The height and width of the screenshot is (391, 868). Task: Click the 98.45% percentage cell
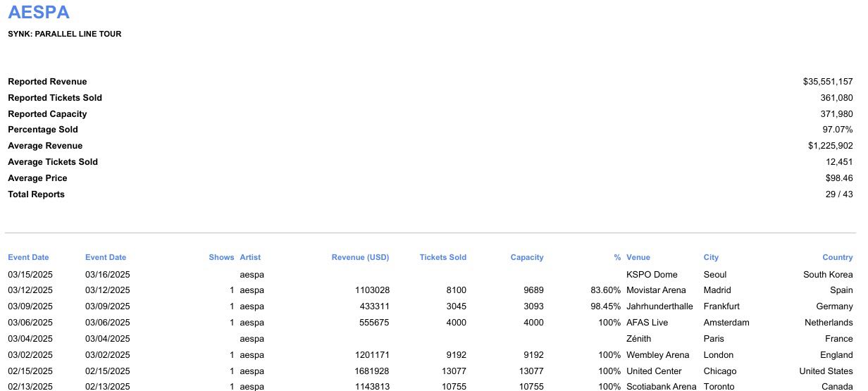[606, 306]
